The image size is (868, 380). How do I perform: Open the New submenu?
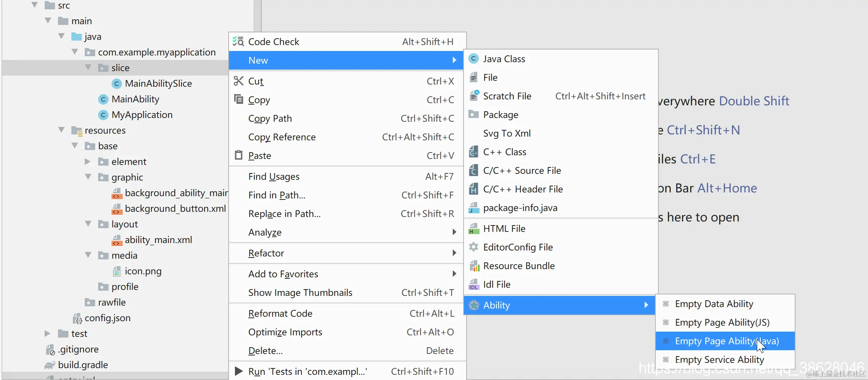click(346, 60)
